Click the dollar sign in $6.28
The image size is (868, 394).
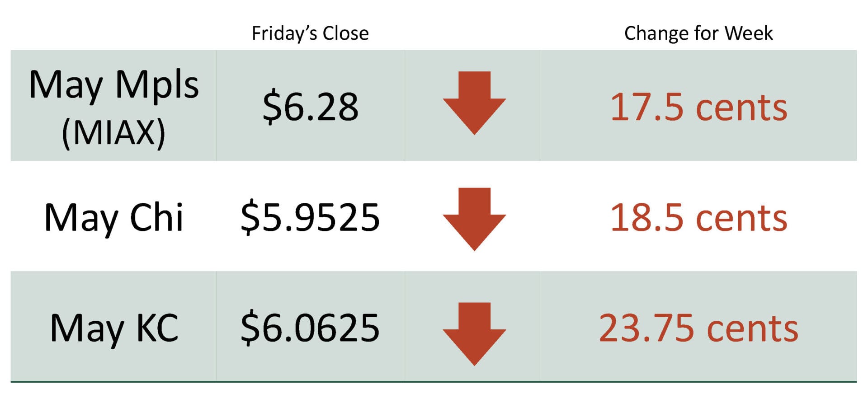coord(272,108)
